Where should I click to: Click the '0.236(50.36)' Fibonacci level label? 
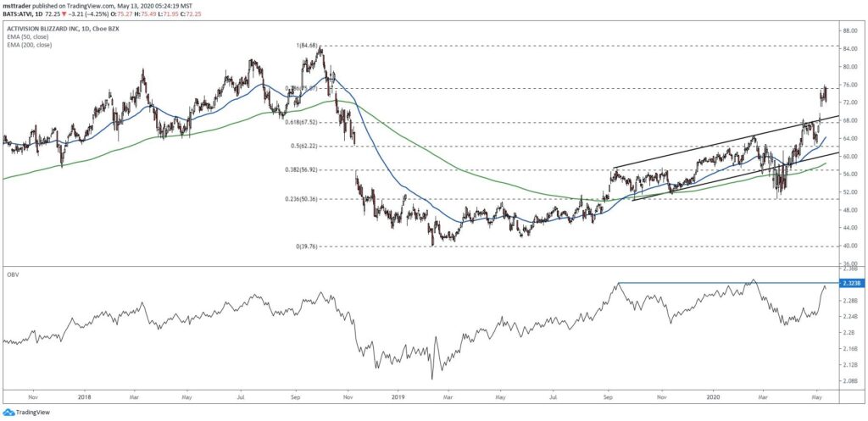click(303, 198)
